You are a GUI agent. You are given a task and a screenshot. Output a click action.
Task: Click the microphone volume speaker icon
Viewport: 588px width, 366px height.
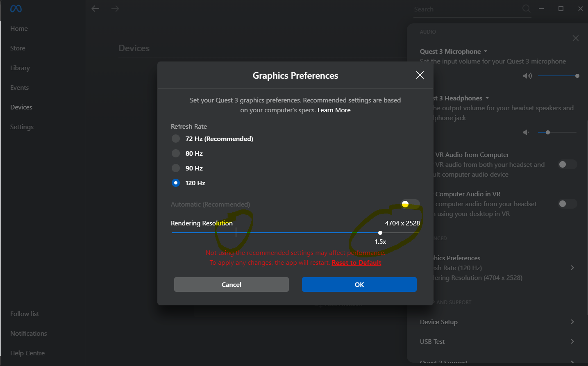click(x=527, y=76)
